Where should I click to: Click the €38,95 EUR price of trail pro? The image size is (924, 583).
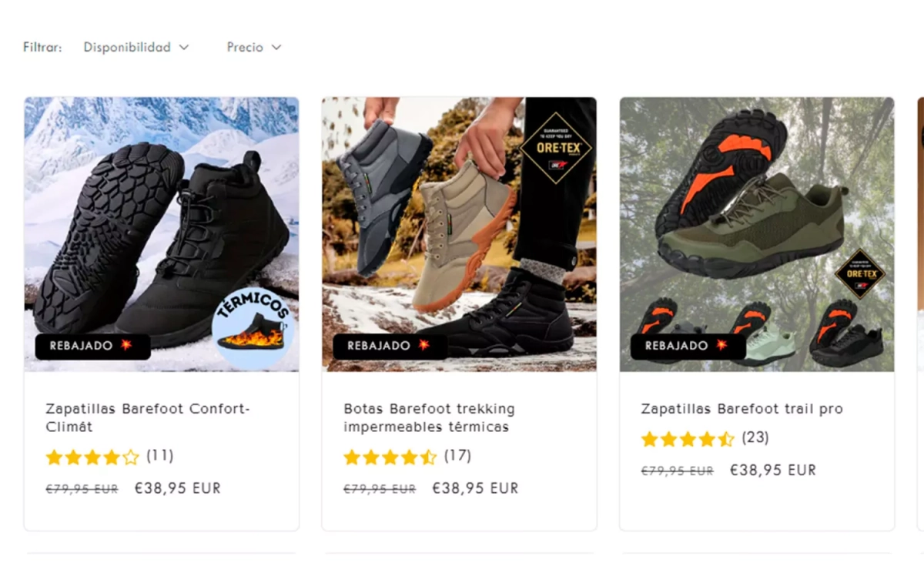coord(772,470)
